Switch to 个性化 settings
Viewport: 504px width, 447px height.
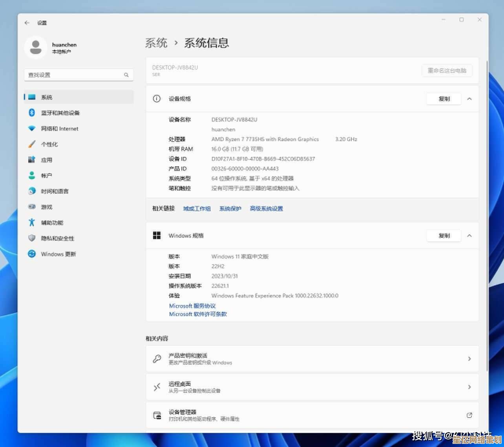(x=79, y=144)
